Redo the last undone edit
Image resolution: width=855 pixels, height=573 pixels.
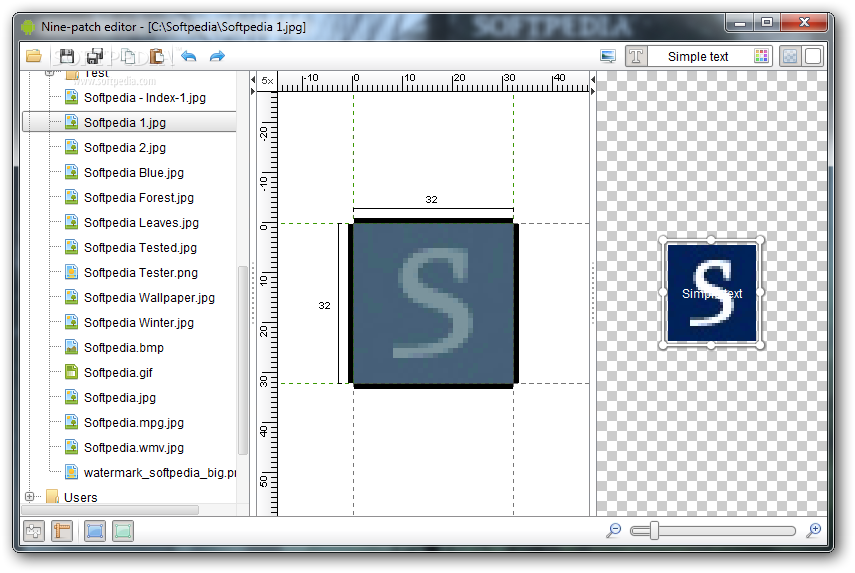pyautogui.click(x=217, y=56)
